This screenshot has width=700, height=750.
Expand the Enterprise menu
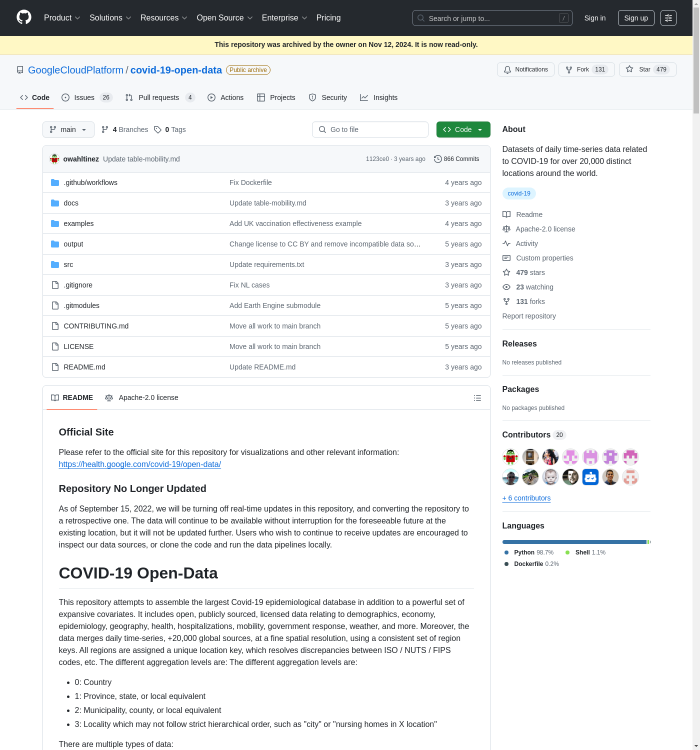pyautogui.click(x=284, y=18)
